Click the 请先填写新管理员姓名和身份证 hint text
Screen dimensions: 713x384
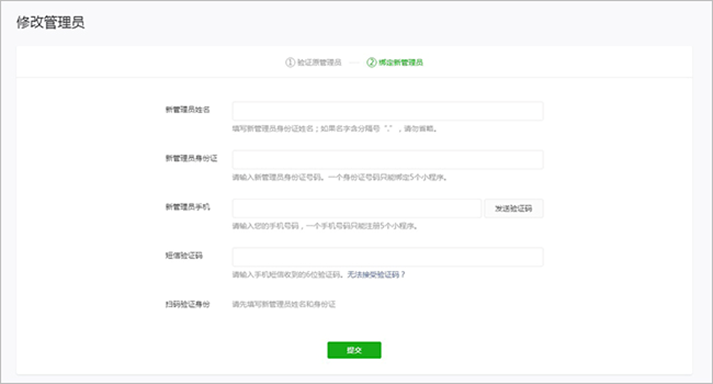284,304
